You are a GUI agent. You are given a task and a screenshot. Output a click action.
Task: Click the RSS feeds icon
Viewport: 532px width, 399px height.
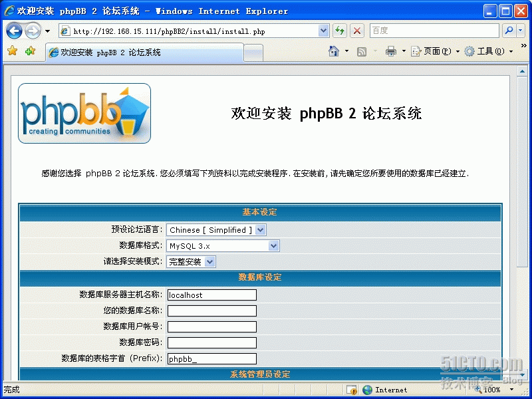362,52
